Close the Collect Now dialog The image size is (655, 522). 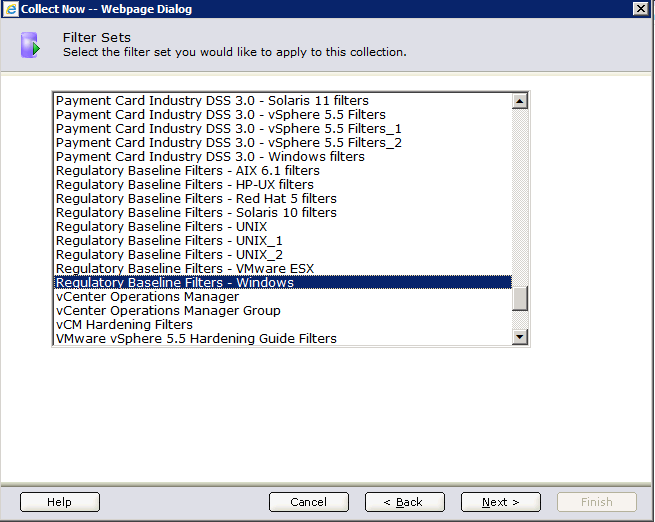[641, 8]
